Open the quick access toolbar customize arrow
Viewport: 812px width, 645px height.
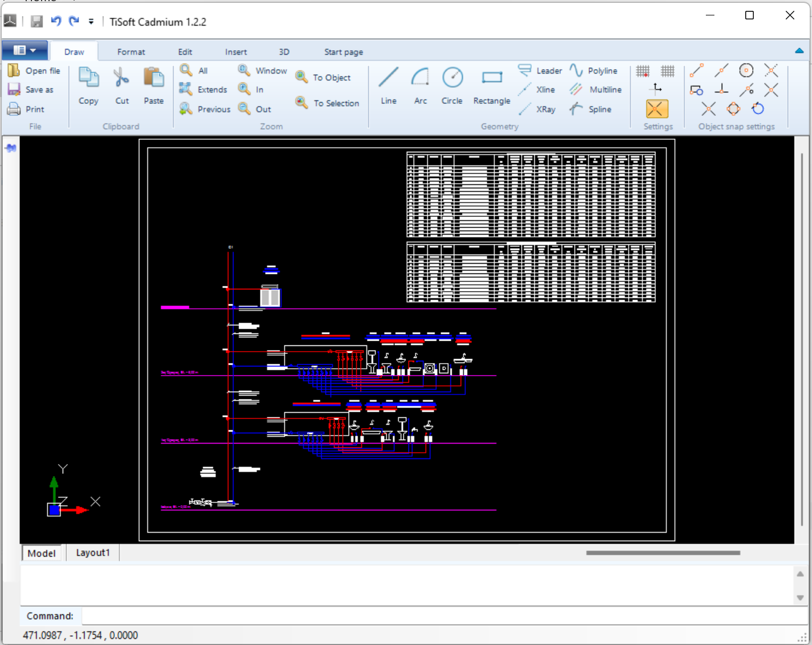[x=91, y=22]
